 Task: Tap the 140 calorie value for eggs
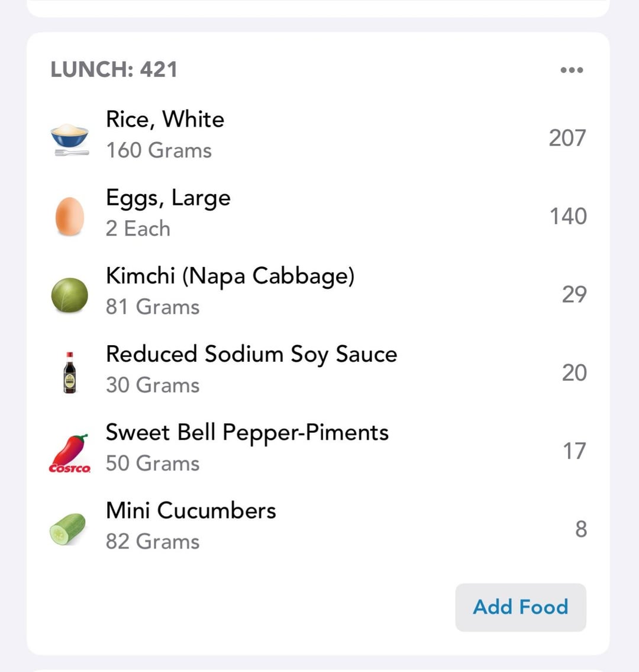567,216
